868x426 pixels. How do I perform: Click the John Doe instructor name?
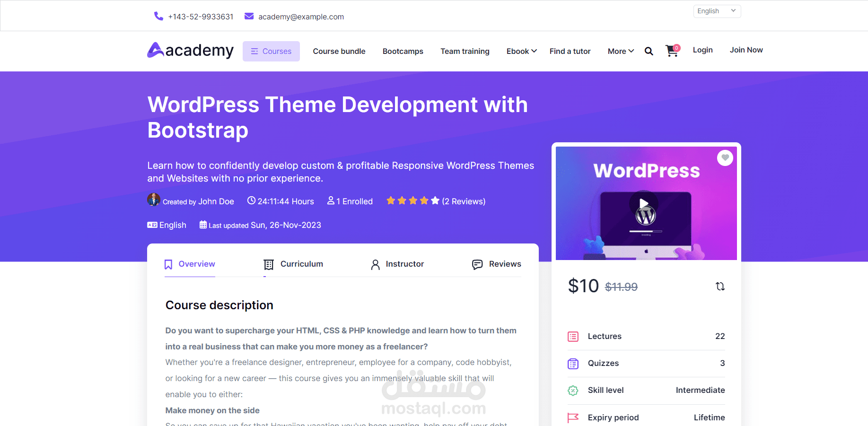point(216,201)
